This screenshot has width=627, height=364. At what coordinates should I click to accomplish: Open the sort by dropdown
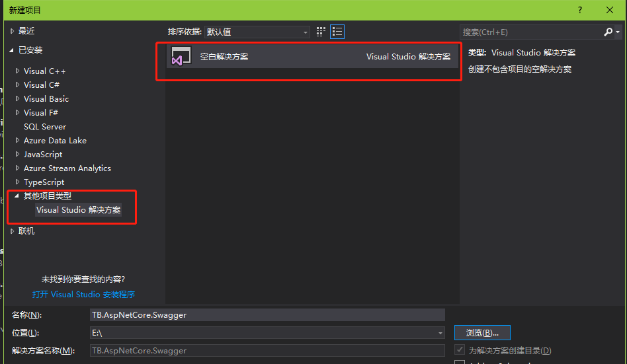257,32
